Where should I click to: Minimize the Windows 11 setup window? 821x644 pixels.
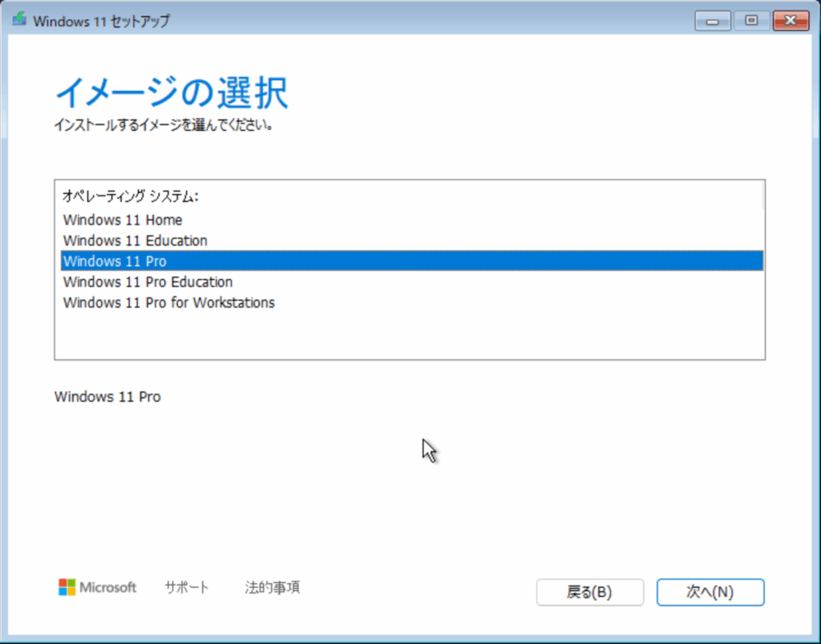pos(711,21)
